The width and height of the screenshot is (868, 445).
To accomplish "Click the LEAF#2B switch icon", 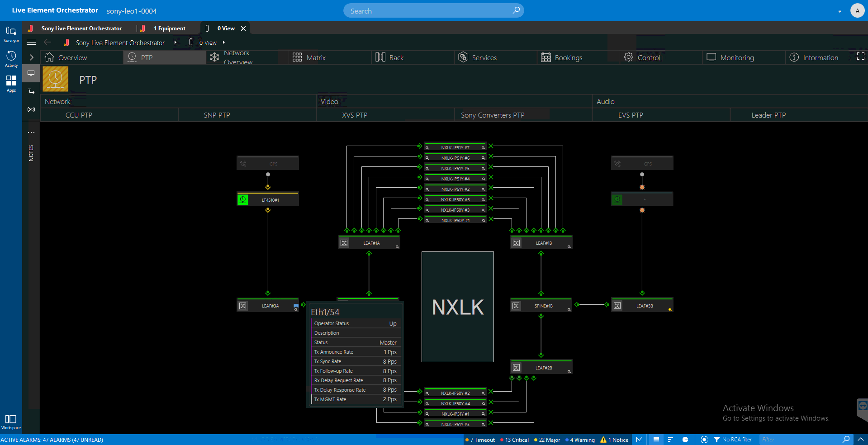I will 516,368.
